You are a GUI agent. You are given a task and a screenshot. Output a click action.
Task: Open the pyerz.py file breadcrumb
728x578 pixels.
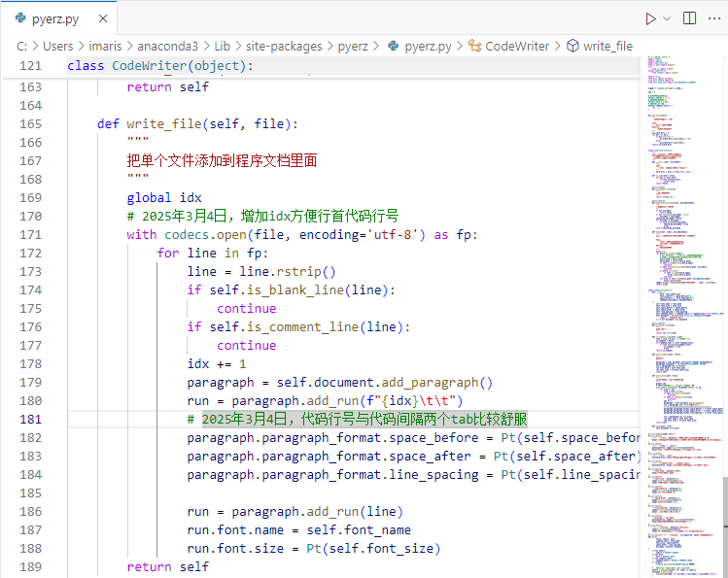tap(428, 46)
